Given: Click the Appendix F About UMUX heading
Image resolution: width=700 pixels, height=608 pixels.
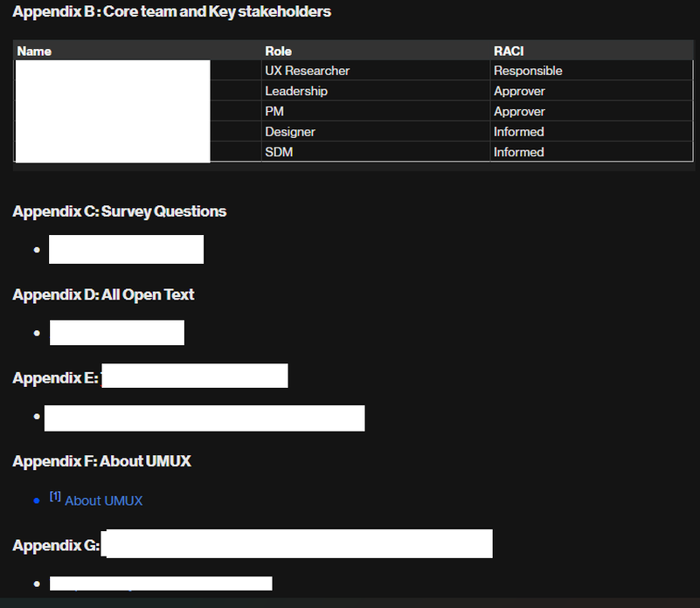Looking at the screenshot, I should (101, 461).
